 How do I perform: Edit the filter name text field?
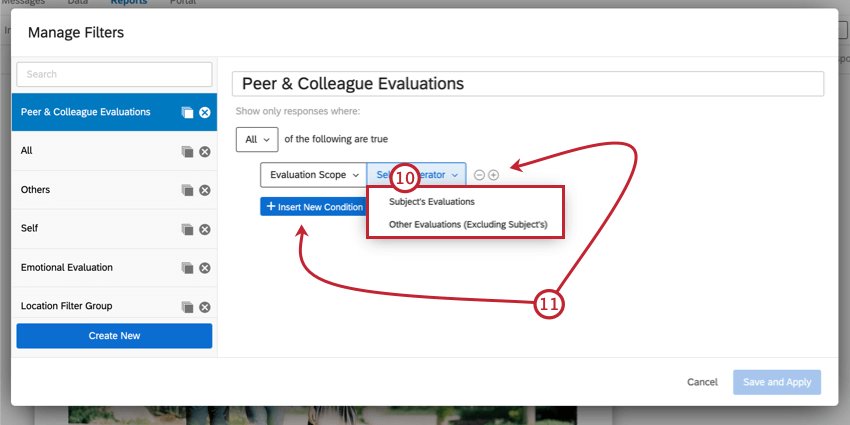point(527,84)
